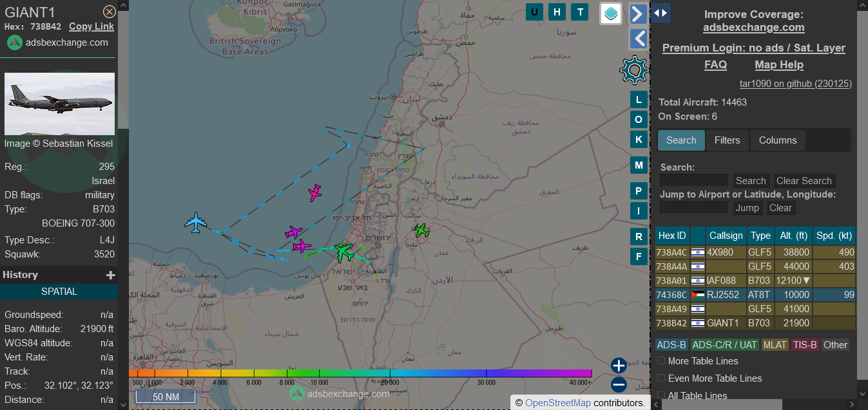This screenshot has height=410, width=868.
Task: Toggle the L map option button
Action: click(x=639, y=99)
